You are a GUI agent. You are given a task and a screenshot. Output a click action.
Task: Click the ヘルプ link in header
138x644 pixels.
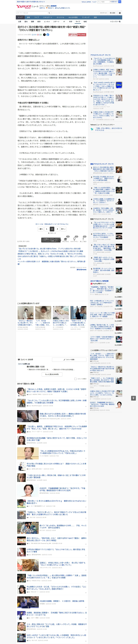tap(94, 2)
